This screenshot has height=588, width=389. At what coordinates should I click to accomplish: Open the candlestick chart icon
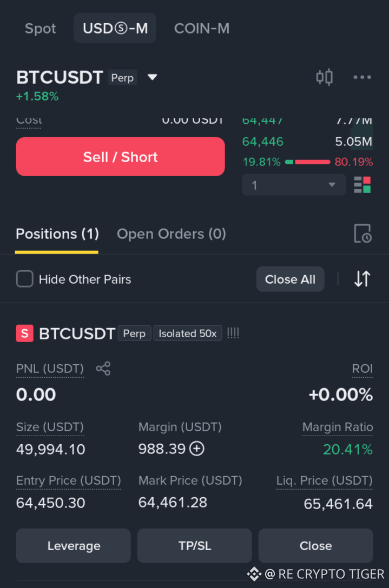[325, 77]
